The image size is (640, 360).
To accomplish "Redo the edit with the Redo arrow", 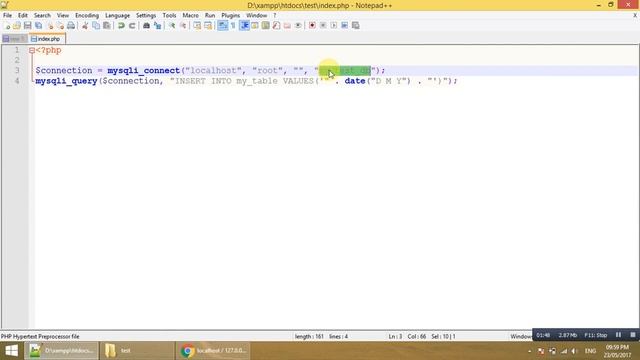I will tap(132, 26).
